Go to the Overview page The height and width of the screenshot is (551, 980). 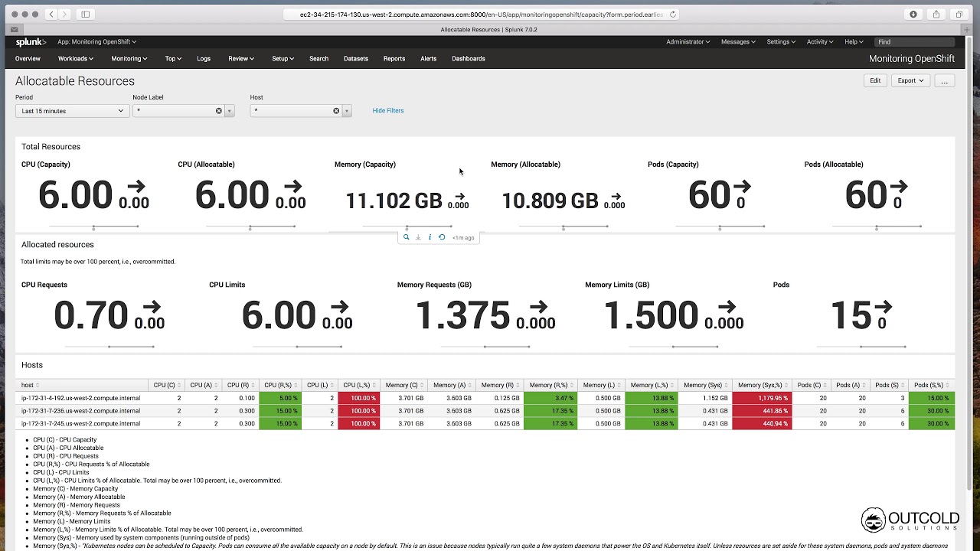(x=28, y=59)
